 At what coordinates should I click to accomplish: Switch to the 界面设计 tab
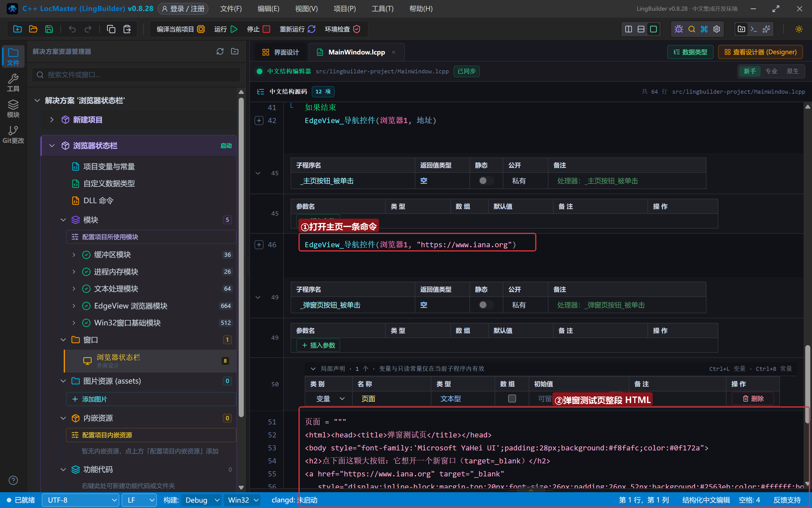(x=280, y=52)
